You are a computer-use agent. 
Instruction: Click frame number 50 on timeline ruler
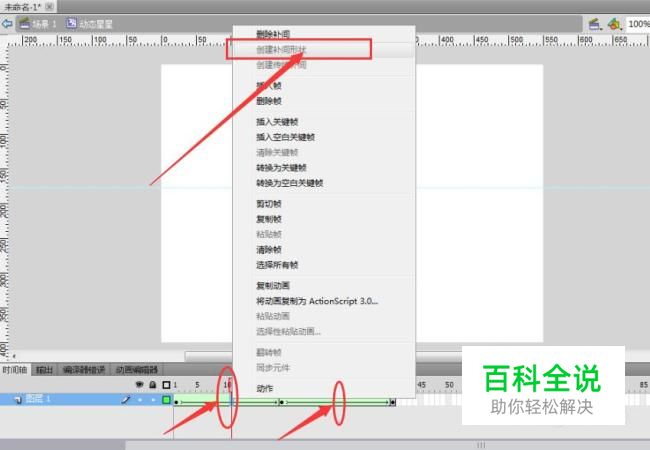coord(449,385)
